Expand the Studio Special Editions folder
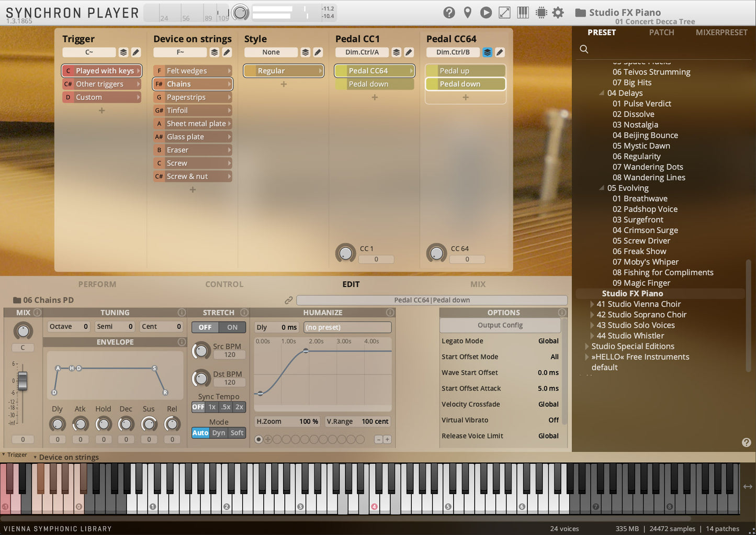The height and width of the screenshot is (535, 756). (585, 346)
